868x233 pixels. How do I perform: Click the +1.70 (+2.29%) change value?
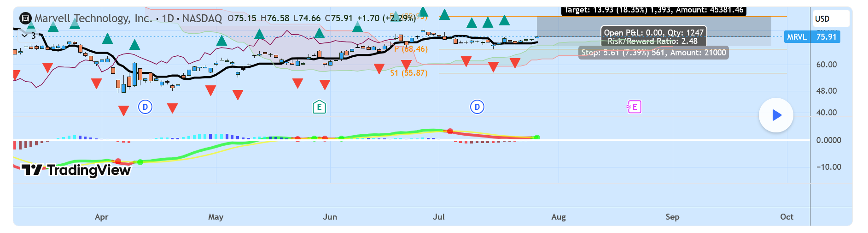click(x=386, y=18)
